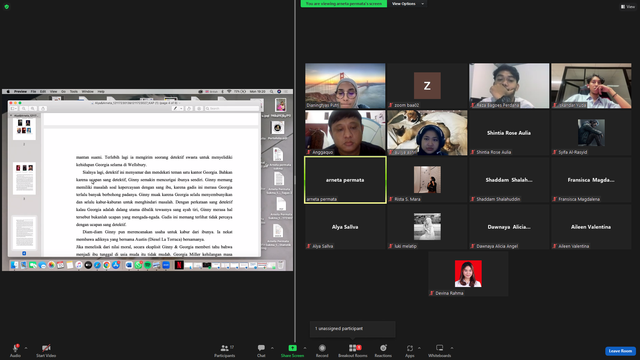Select Dianingtyas Putri's video tile
Screen dimensions: 640x360
[x=345, y=86]
